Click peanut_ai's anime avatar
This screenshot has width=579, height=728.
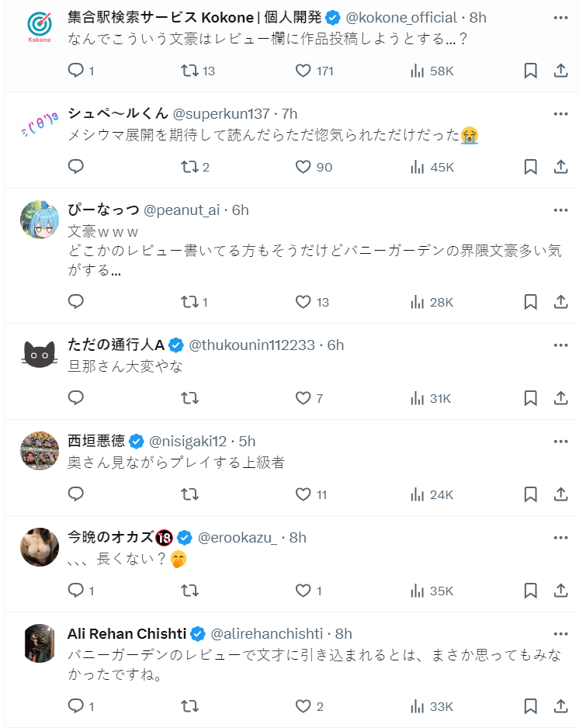(39, 220)
